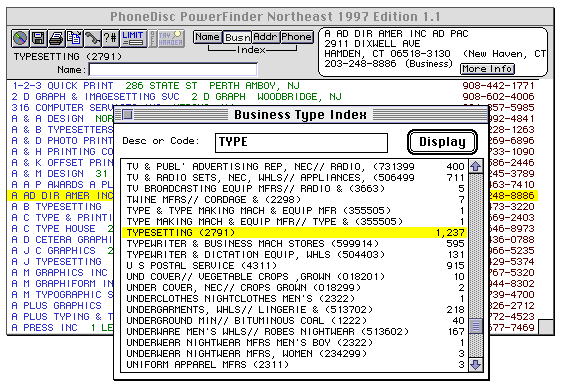The width and height of the screenshot is (564, 389).
Task: Select UNIFORM APPAREL MFRS (2311) entry
Action: (294, 365)
